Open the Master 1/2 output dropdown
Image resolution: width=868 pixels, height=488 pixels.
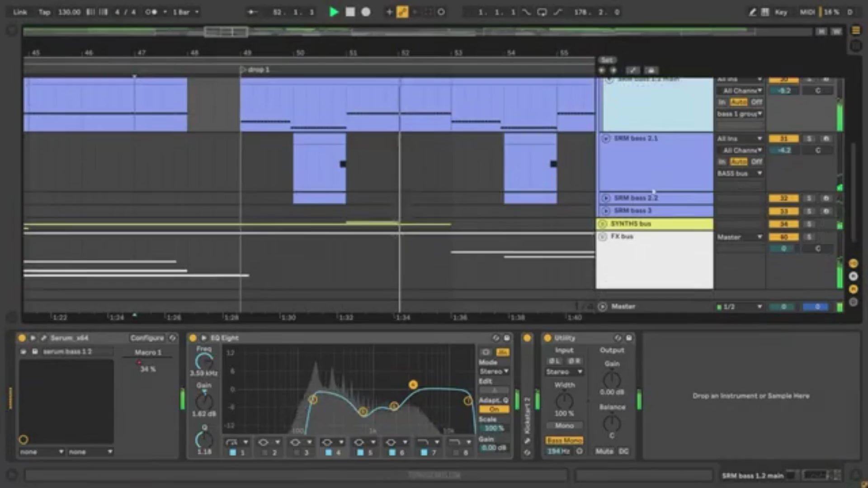pyautogui.click(x=740, y=307)
